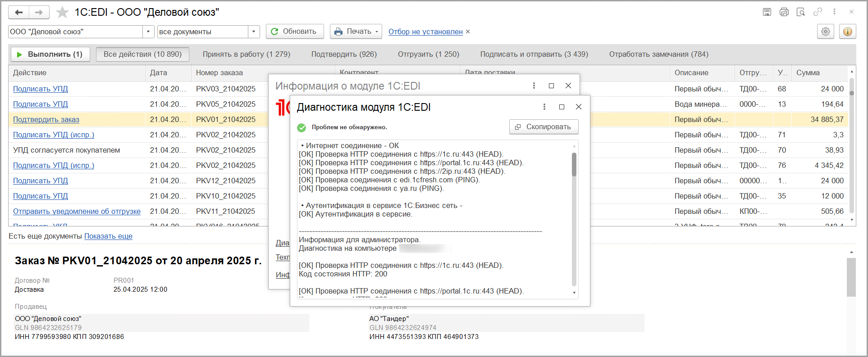Sort by Сумма column header

(x=820, y=72)
